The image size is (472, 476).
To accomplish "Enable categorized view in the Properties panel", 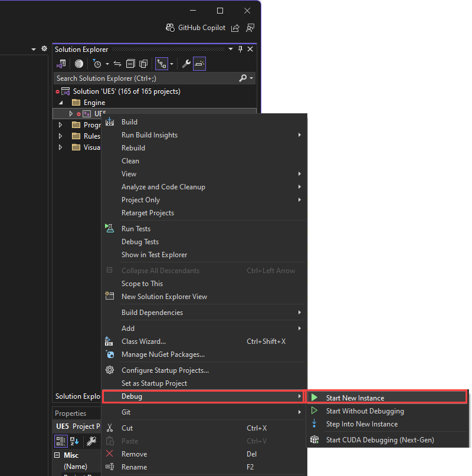I will coord(61,441).
